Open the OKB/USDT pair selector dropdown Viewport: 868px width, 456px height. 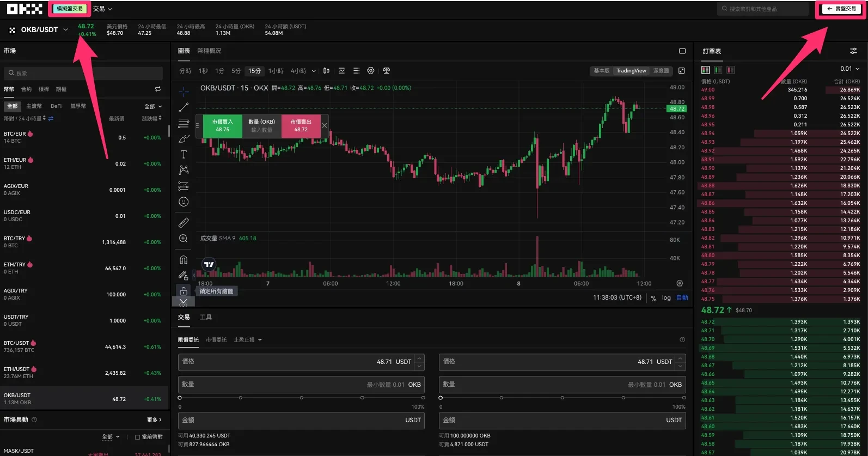[x=66, y=29]
